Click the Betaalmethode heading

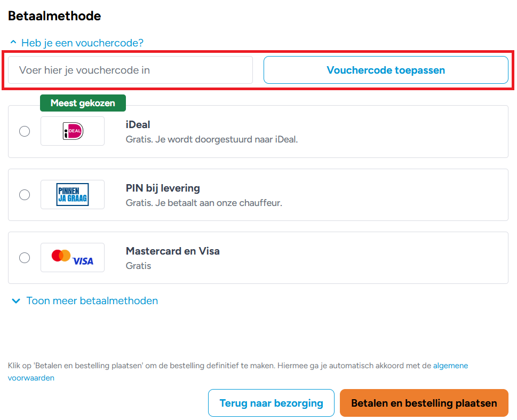coord(54,15)
